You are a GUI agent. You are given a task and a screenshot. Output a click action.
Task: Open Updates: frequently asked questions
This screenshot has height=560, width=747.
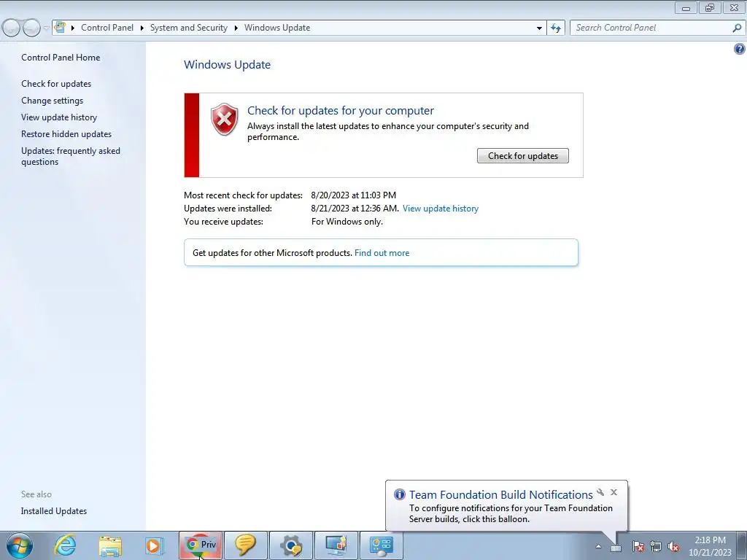71,156
